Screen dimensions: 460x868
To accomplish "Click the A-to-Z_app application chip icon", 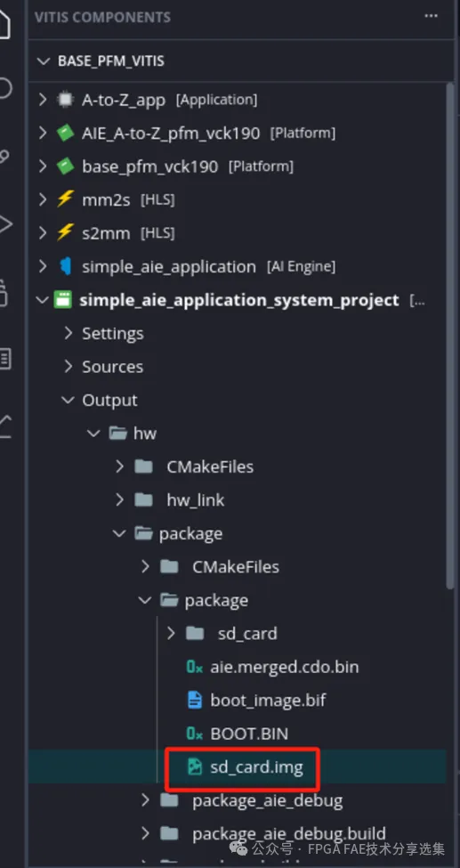I will pos(65,100).
